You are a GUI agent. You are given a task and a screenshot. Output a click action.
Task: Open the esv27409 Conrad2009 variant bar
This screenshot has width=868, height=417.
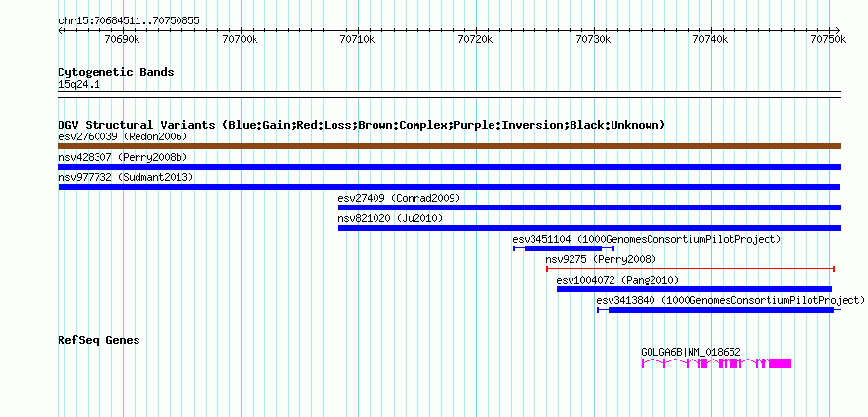[589, 208]
